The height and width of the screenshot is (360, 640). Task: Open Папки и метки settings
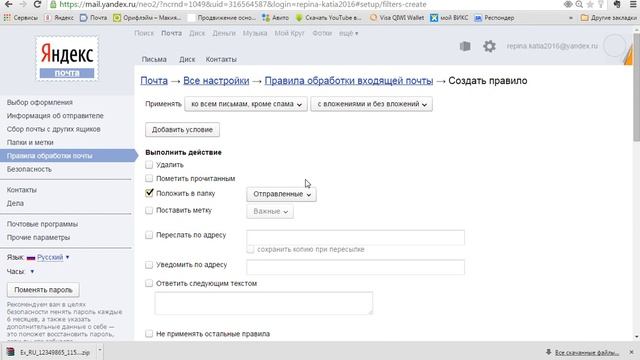click(x=30, y=142)
